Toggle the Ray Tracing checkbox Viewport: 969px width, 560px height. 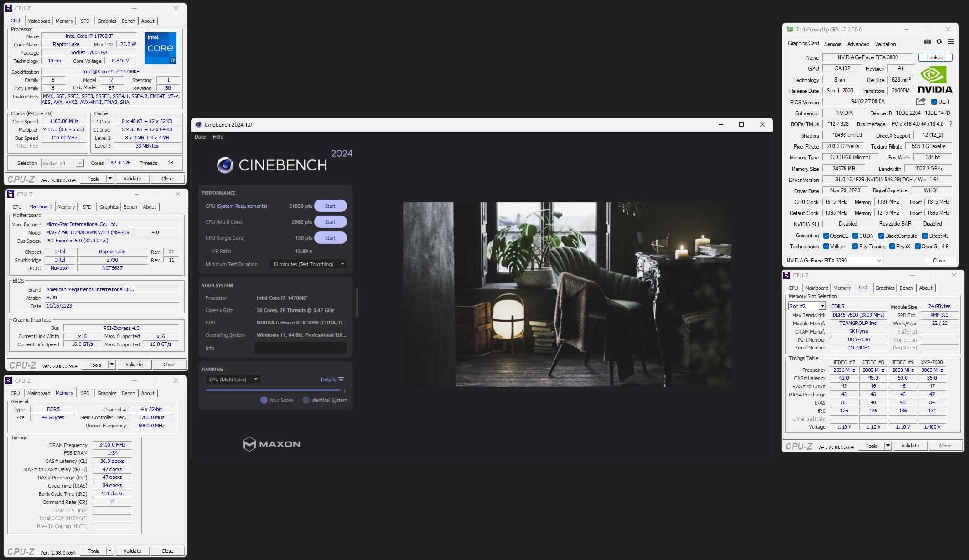pyautogui.click(x=855, y=247)
